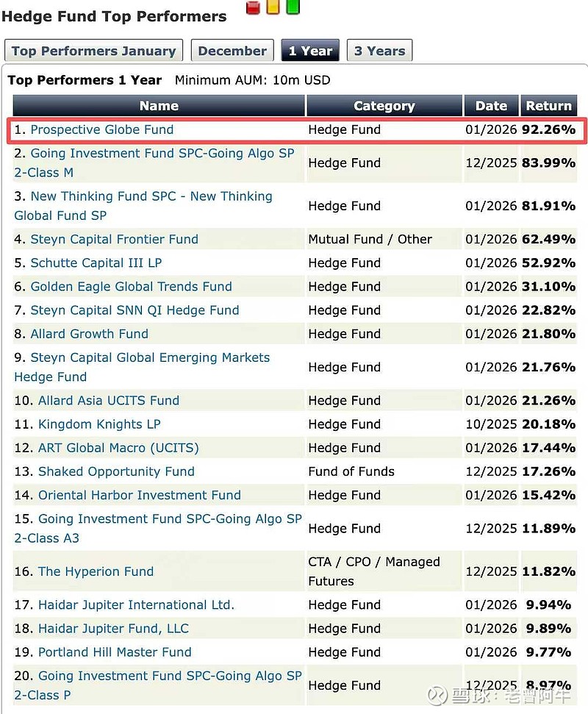
Task: Sort funds by the Return column header
Action: tap(548, 106)
